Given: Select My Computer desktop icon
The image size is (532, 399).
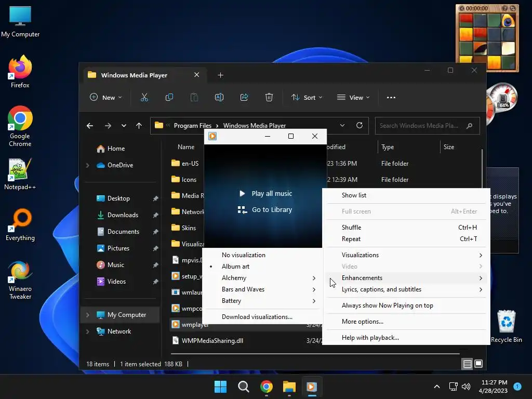Looking at the screenshot, I should click(20, 22).
